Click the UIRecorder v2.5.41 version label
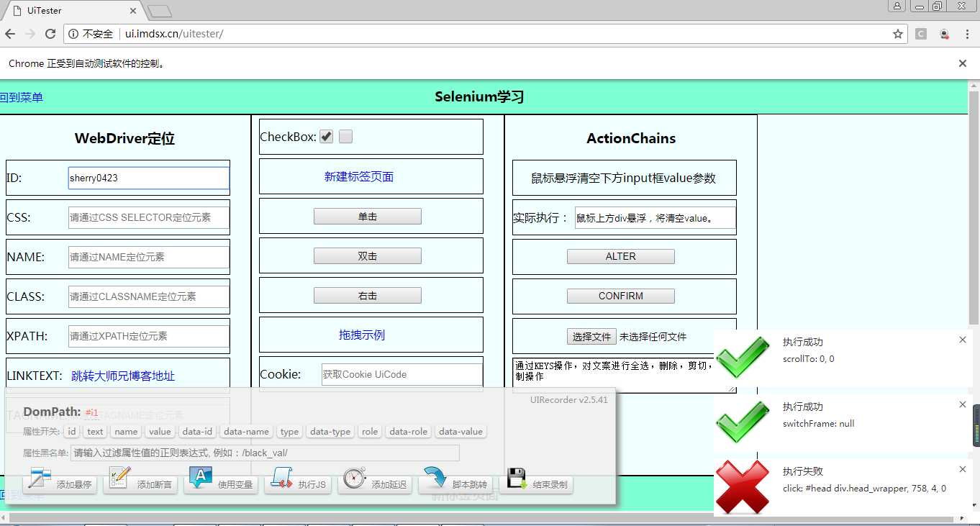The width and height of the screenshot is (980, 526). 569,399
